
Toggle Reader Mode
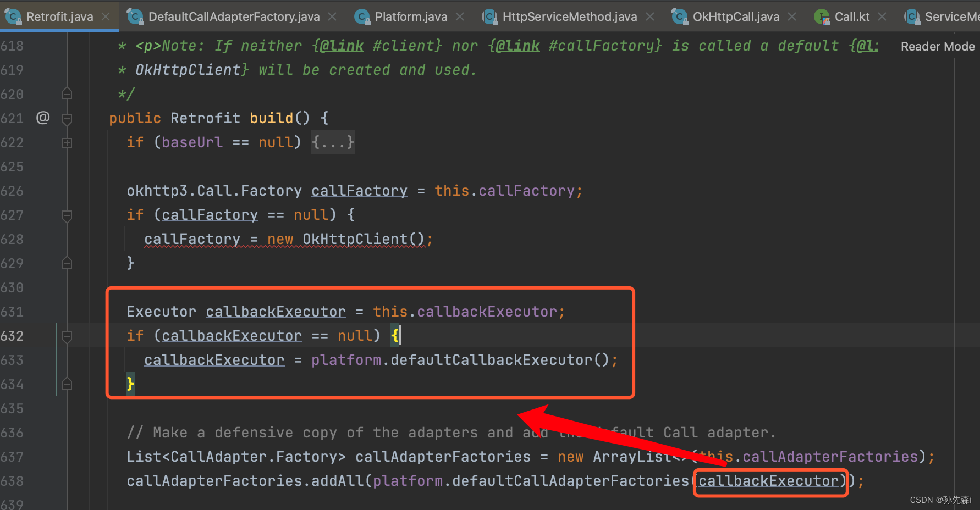point(938,46)
